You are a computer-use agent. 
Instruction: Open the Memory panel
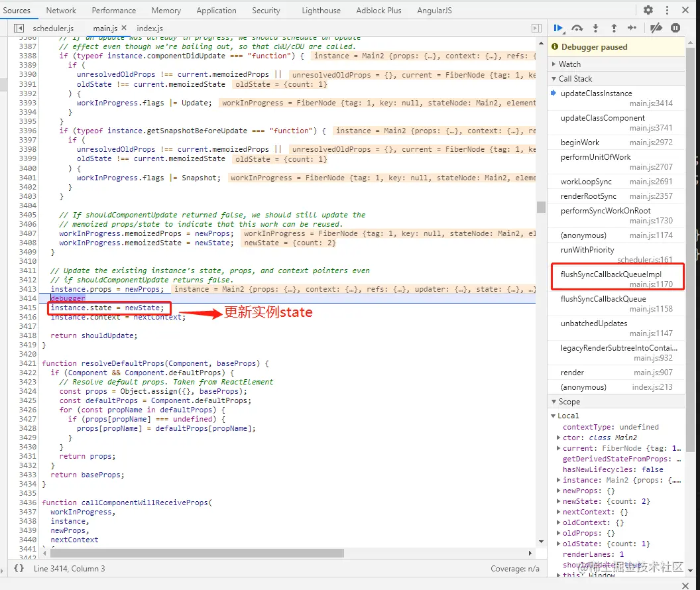(166, 10)
